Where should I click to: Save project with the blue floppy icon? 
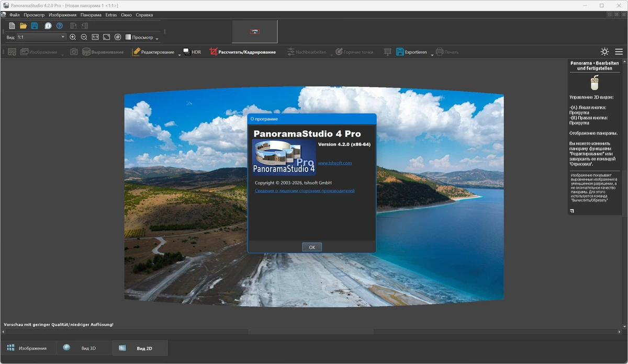tap(35, 26)
